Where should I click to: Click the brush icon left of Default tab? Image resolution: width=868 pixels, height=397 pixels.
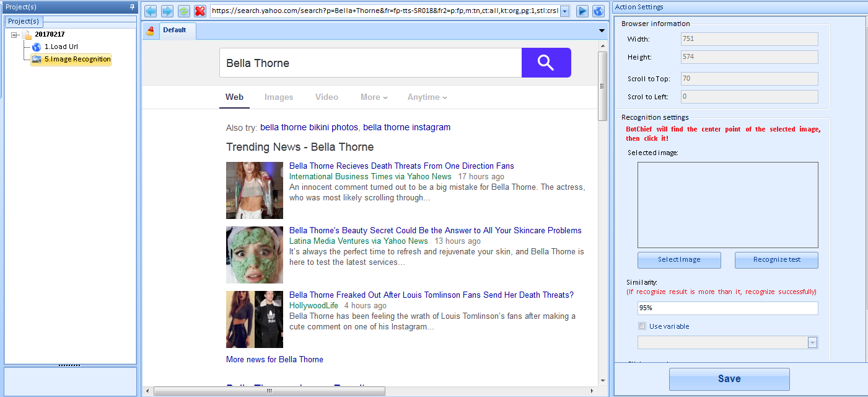(151, 31)
